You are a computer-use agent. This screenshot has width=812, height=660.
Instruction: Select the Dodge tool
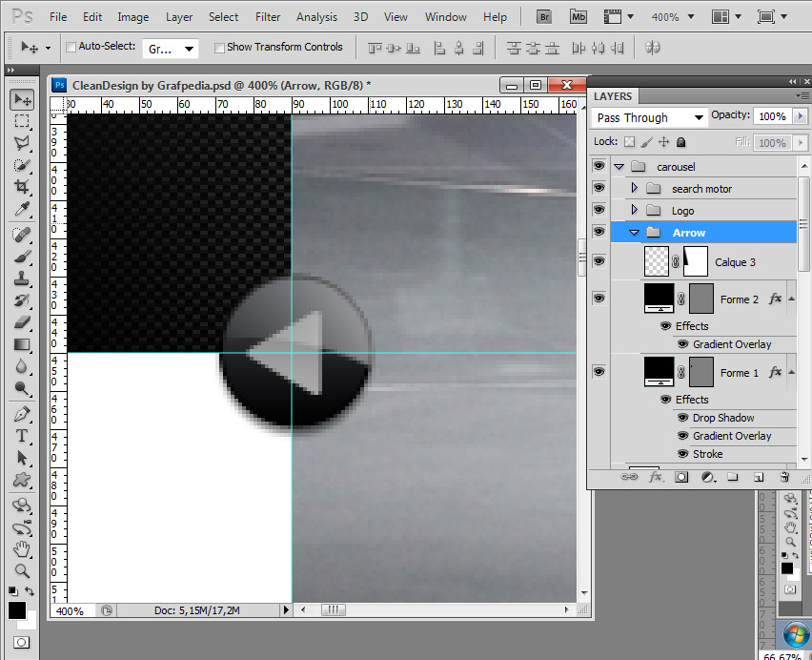(x=22, y=388)
